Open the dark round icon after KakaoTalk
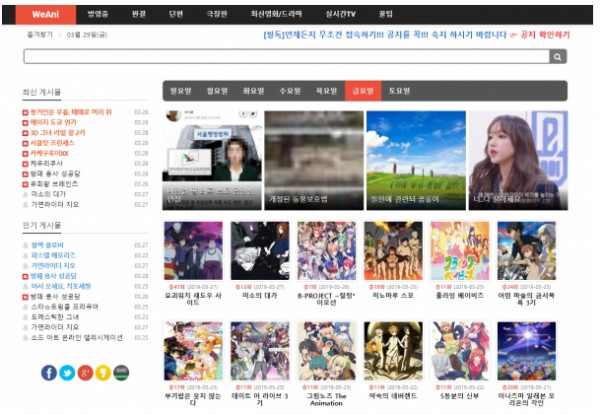Screen dimensions: 600x415 coord(121,373)
